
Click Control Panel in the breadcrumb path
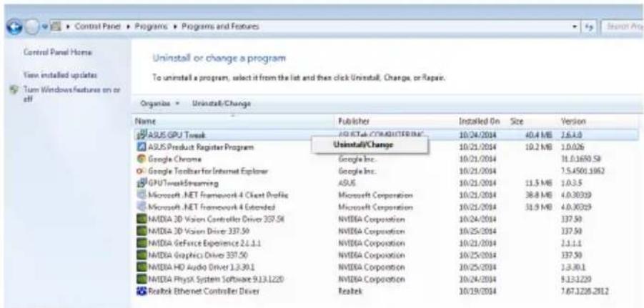[98, 26]
